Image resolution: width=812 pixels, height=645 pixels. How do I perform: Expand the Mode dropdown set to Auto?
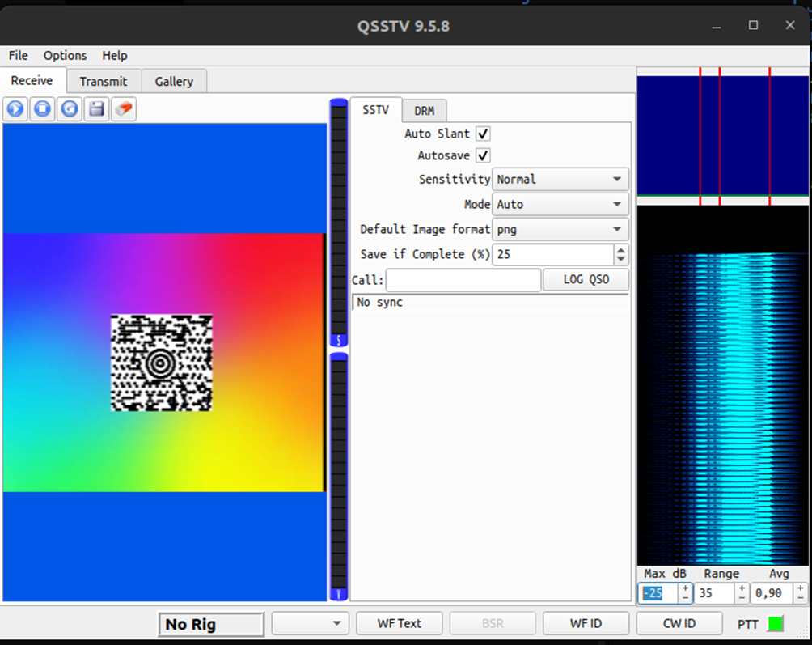(x=560, y=205)
